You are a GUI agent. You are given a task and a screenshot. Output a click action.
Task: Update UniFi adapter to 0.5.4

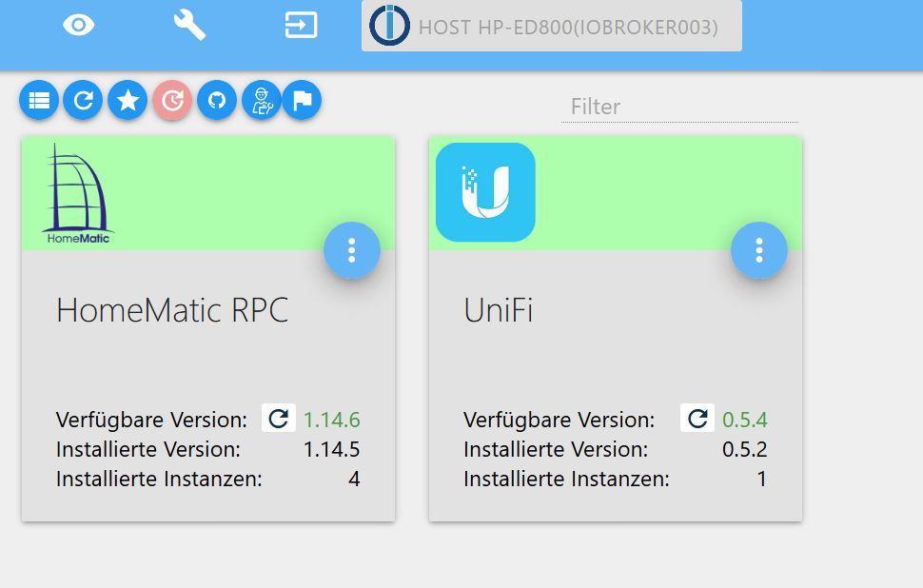[x=697, y=418]
